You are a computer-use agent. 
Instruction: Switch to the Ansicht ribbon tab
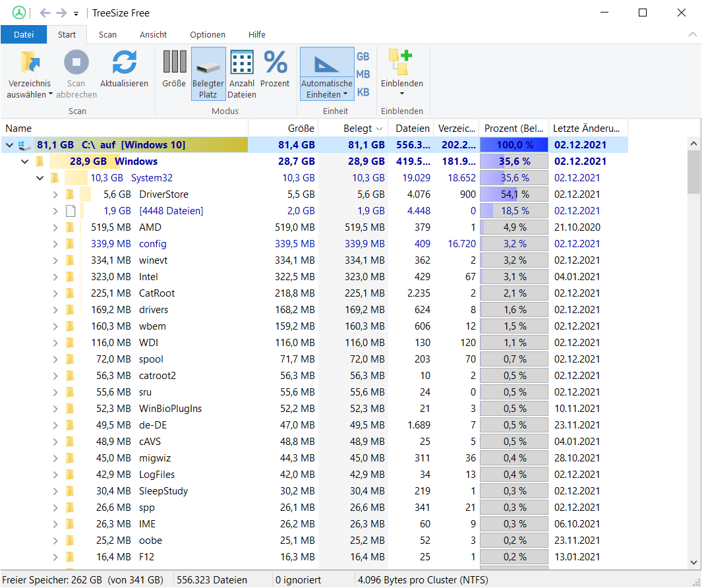(153, 34)
